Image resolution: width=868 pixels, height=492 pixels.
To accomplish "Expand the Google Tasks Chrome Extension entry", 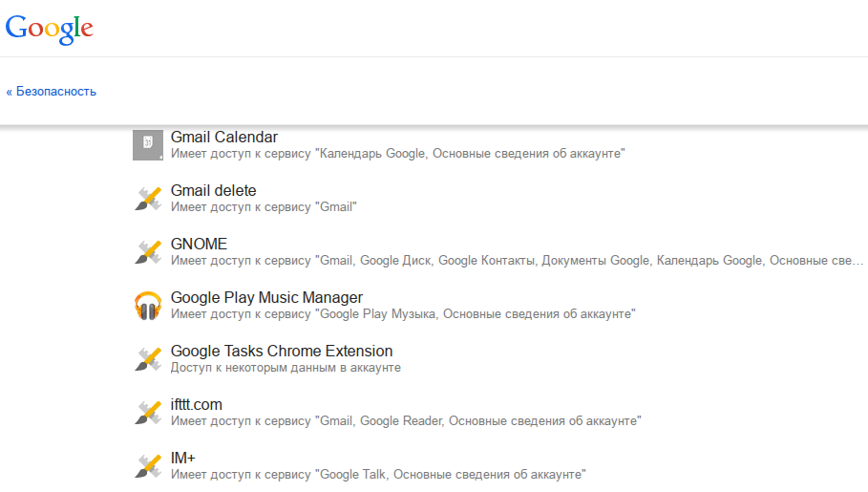I will tap(282, 352).
